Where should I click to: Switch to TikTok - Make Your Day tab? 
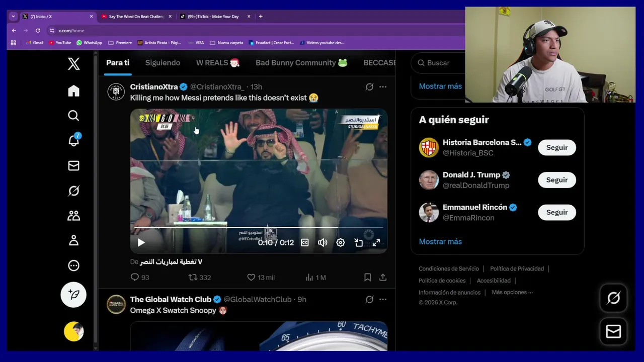[213, 17]
